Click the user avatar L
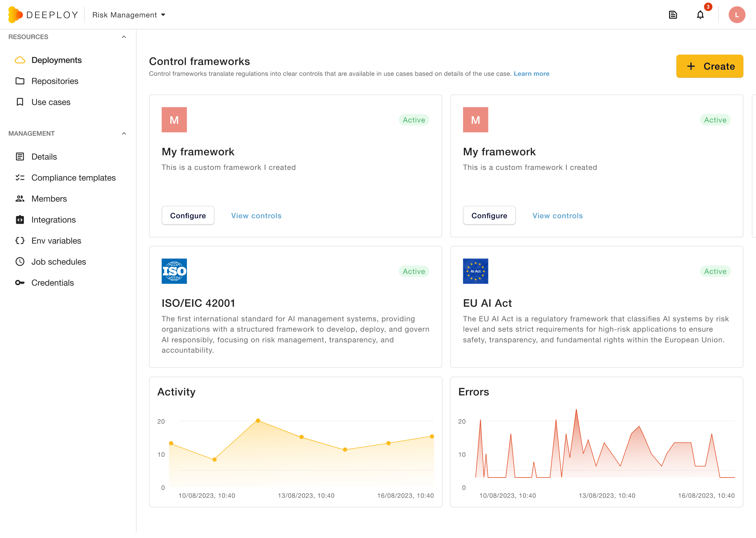This screenshot has height=538, width=756. pos(737,15)
